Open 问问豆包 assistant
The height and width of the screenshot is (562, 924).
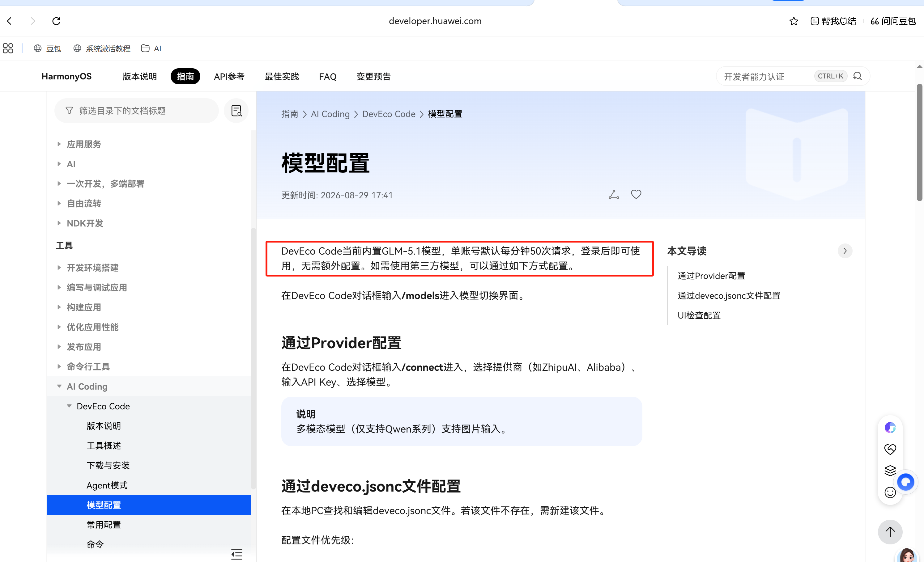[893, 21]
